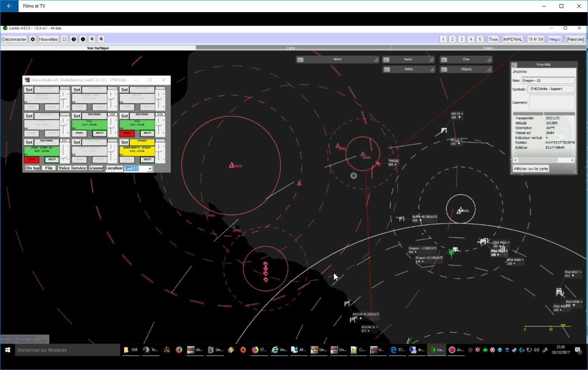
Task: Click the zoom out magnifier icon
Action: click(x=92, y=39)
